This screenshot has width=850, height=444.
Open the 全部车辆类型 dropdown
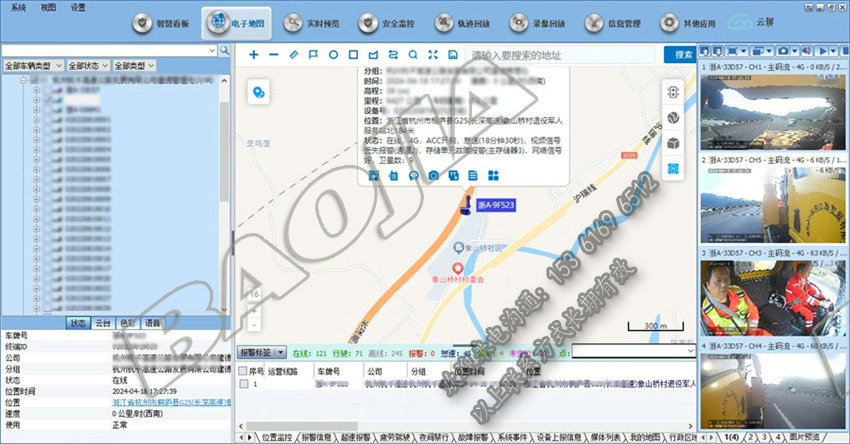tap(33, 65)
